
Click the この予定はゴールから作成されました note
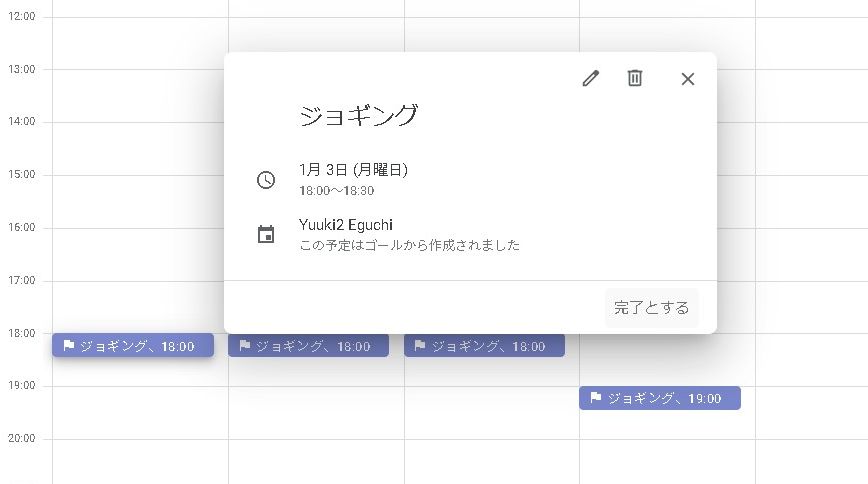tap(409, 245)
